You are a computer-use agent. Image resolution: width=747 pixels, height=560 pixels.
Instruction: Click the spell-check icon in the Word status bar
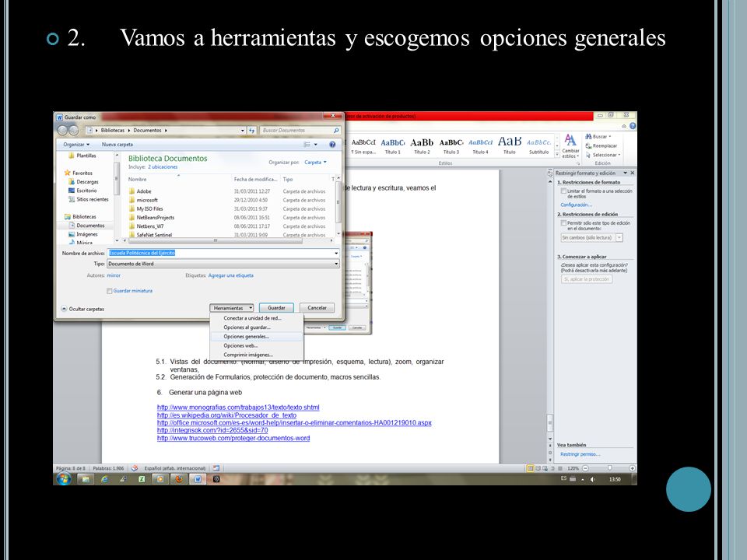coord(135,468)
